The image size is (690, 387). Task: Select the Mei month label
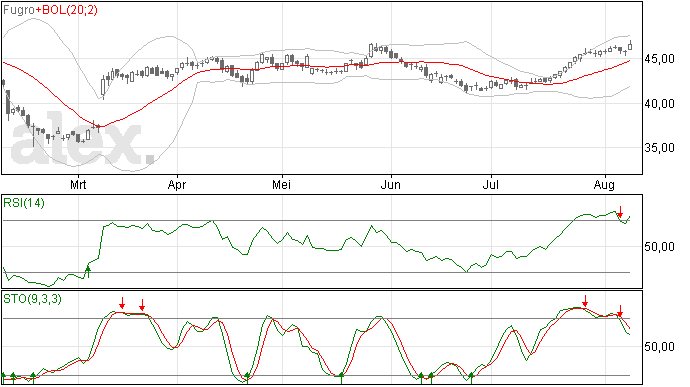(x=281, y=184)
